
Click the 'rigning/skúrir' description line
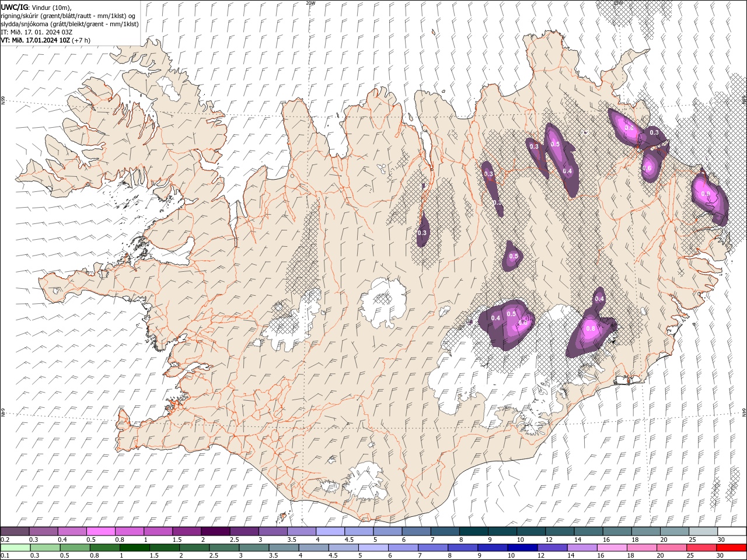(x=69, y=15)
